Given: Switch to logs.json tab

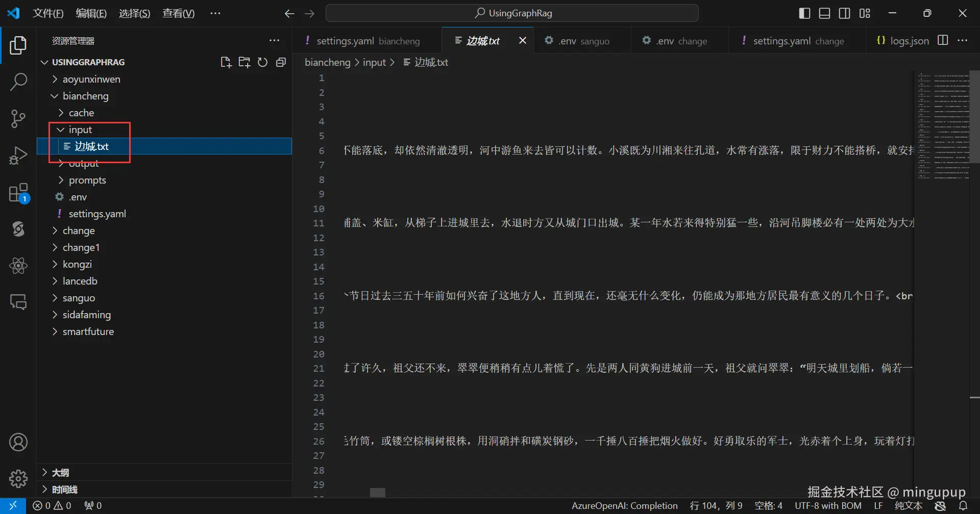Looking at the screenshot, I should (902, 40).
